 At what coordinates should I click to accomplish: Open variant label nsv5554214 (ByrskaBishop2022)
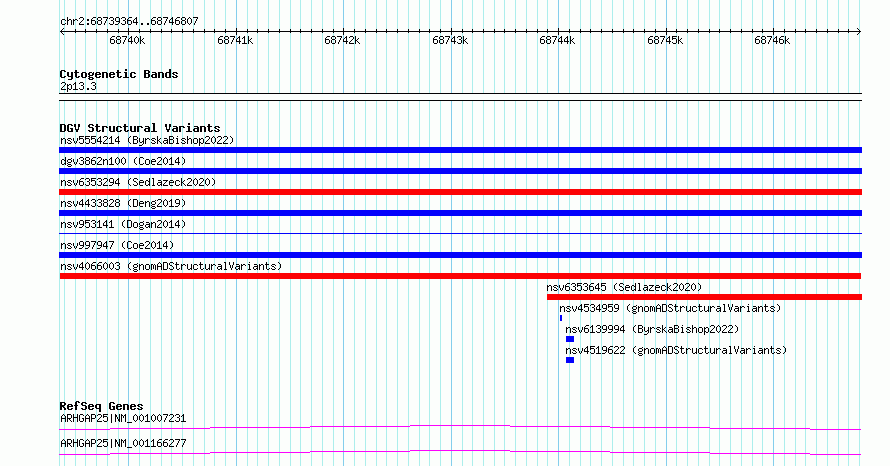point(147,141)
